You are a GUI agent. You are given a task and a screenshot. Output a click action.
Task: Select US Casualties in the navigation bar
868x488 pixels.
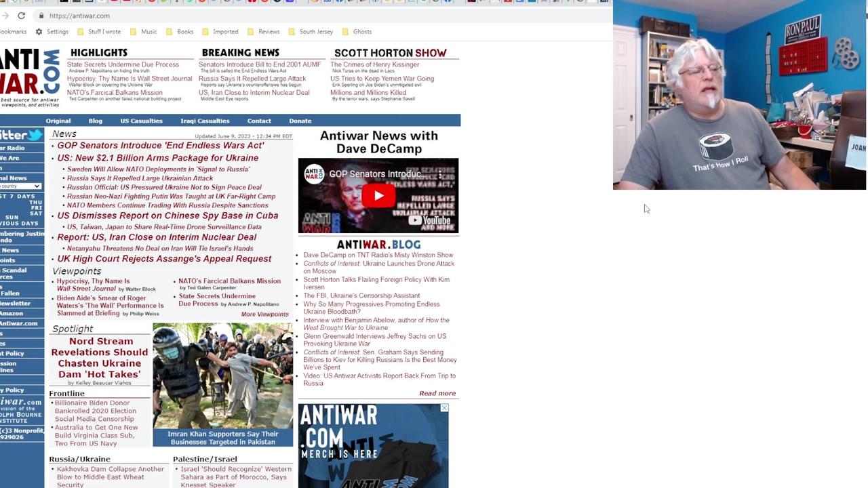pos(141,121)
